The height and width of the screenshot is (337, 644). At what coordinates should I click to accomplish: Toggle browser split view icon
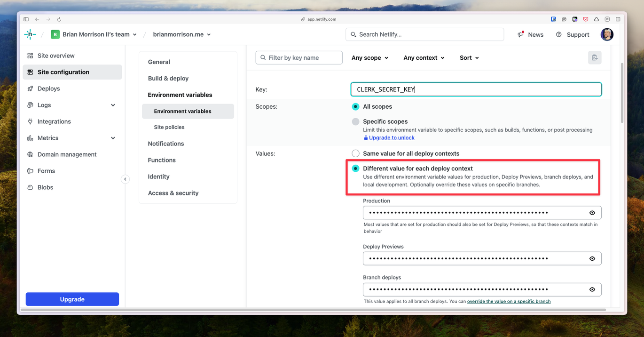coord(618,19)
